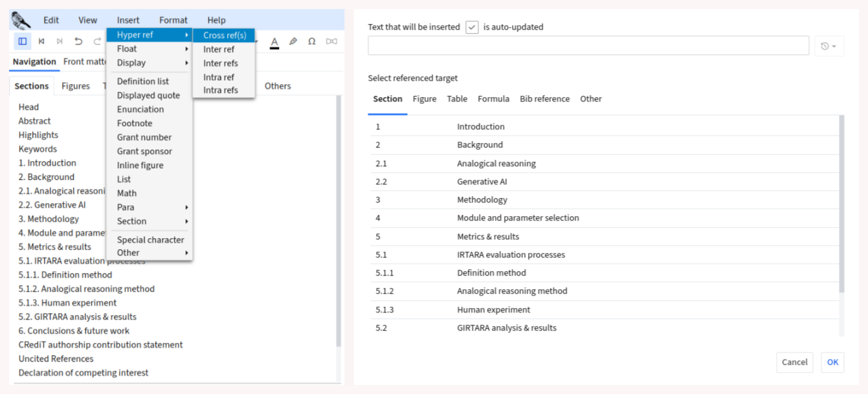Select Cross ref(s) from the submenu
The image size is (868, 394).
click(224, 36)
